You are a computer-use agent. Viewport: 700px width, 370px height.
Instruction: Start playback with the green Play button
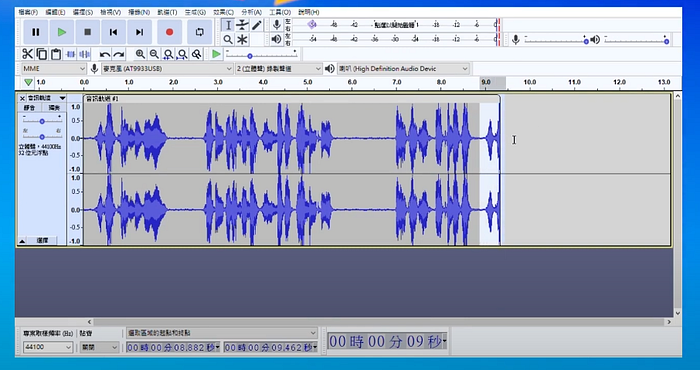point(62,32)
